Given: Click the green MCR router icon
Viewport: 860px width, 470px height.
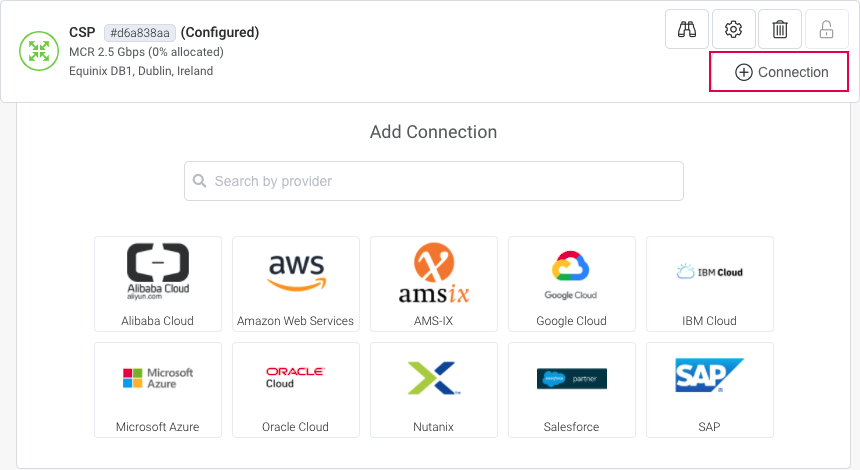Looking at the screenshot, I should tap(39, 51).
